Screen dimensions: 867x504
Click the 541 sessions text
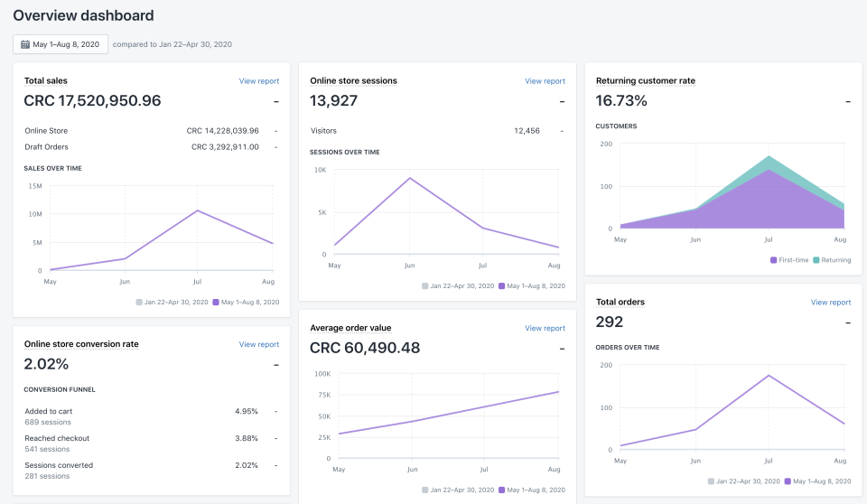coord(47,449)
